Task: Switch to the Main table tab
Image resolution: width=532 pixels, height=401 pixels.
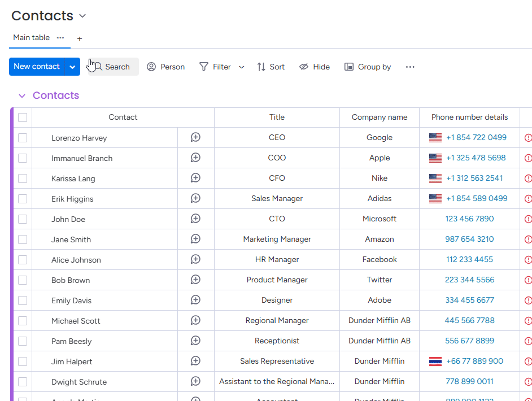Action: pyautogui.click(x=31, y=37)
